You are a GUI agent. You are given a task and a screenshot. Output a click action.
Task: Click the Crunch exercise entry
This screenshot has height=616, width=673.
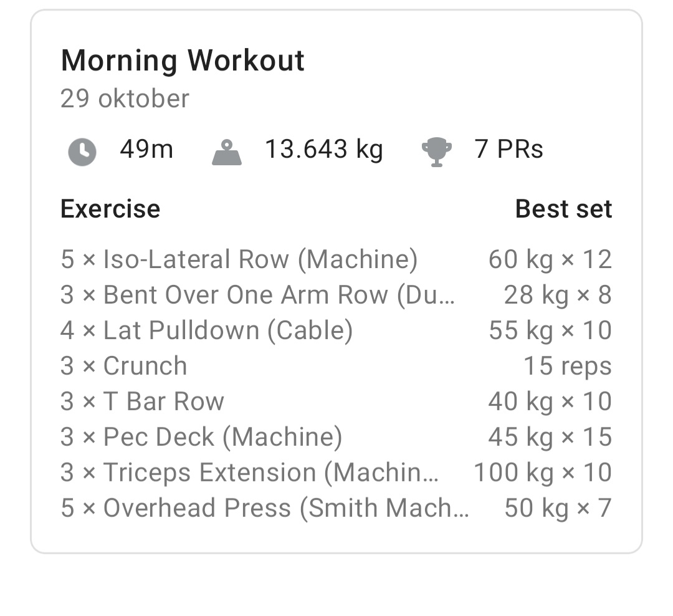point(124,365)
